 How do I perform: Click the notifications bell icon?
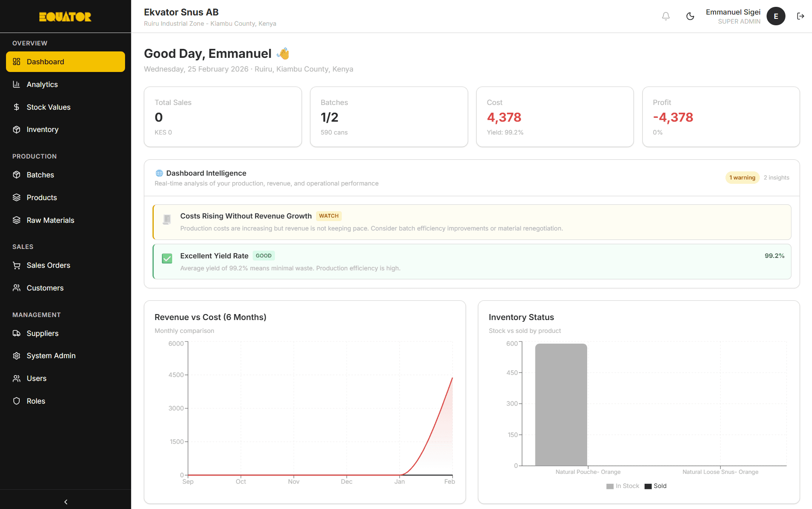pos(666,16)
